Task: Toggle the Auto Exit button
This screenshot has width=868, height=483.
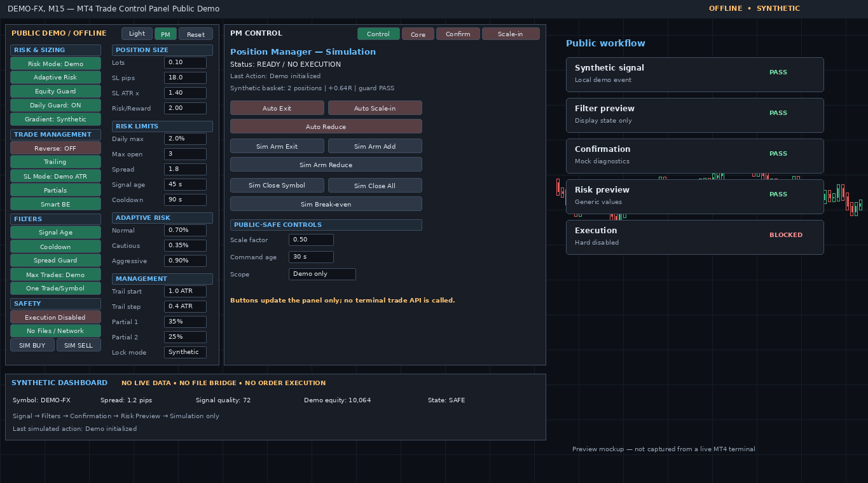Action: (x=277, y=108)
